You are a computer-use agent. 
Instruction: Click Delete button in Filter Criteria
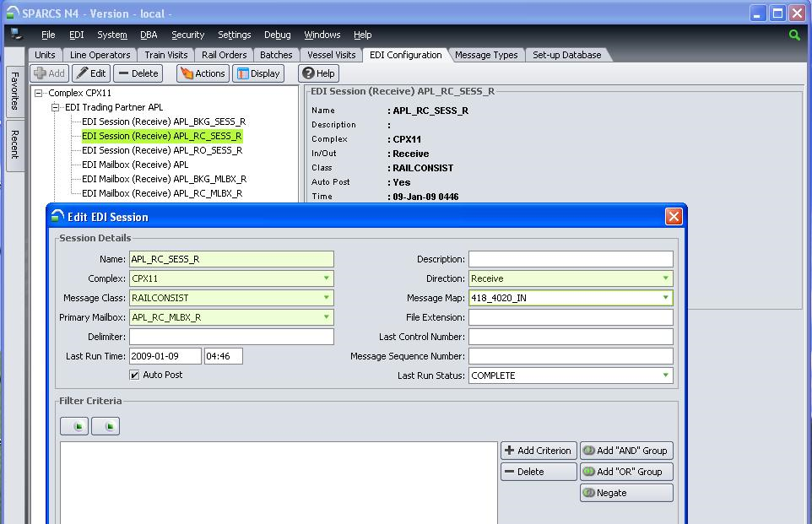pyautogui.click(x=539, y=472)
